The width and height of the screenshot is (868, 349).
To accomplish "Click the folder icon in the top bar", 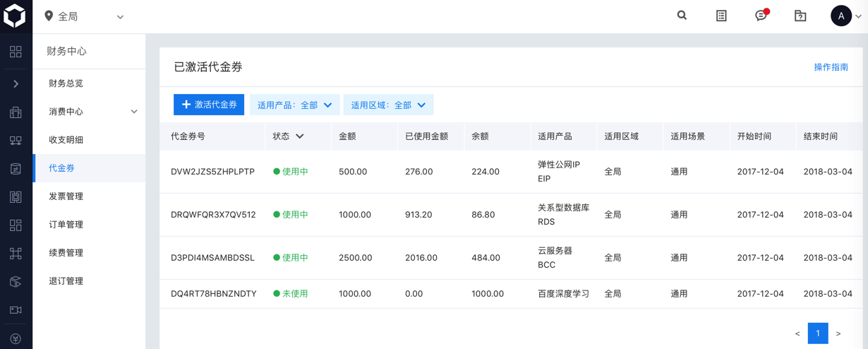I will point(800,16).
